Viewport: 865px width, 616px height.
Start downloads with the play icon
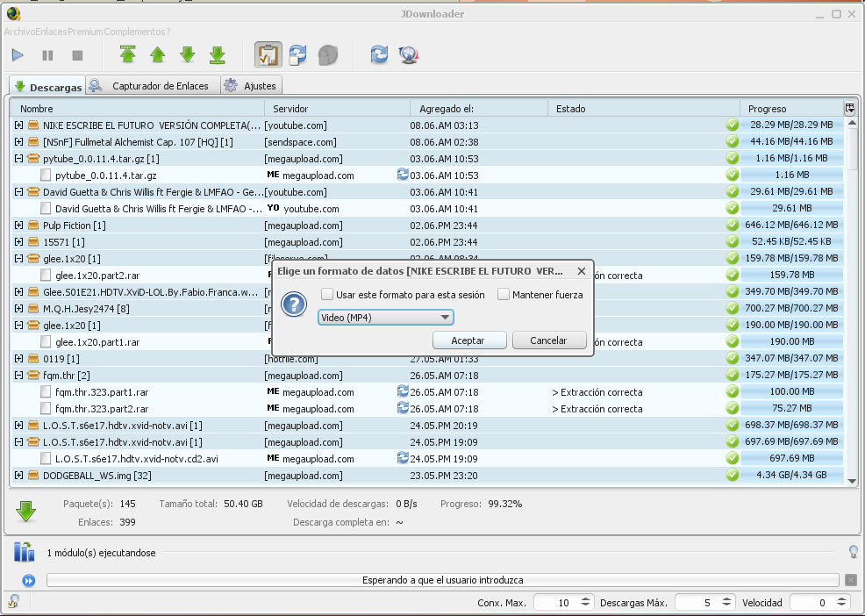[18, 55]
